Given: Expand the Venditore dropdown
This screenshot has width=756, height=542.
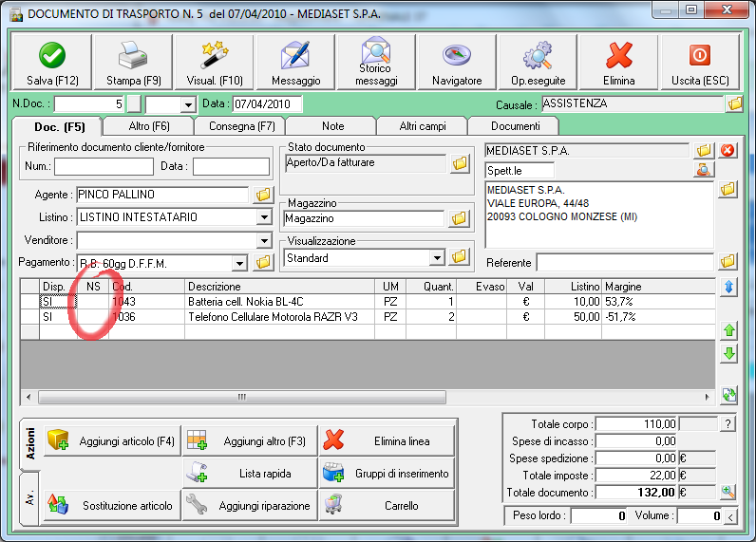Looking at the screenshot, I should pos(264,240).
